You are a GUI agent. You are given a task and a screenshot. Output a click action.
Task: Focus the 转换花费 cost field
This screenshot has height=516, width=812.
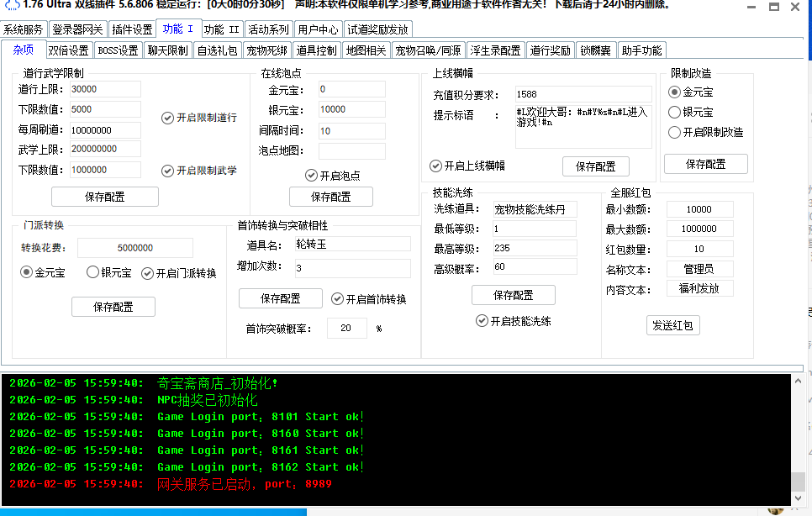pyautogui.click(x=134, y=248)
